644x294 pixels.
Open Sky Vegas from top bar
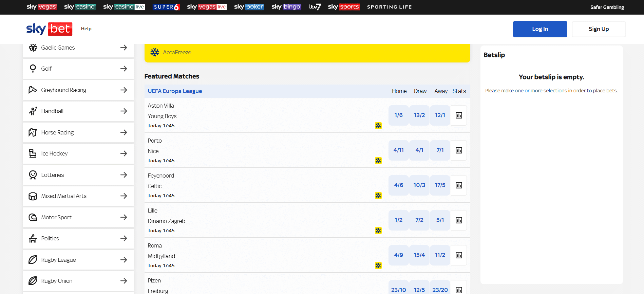pyautogui.click(x=42, y=7)
